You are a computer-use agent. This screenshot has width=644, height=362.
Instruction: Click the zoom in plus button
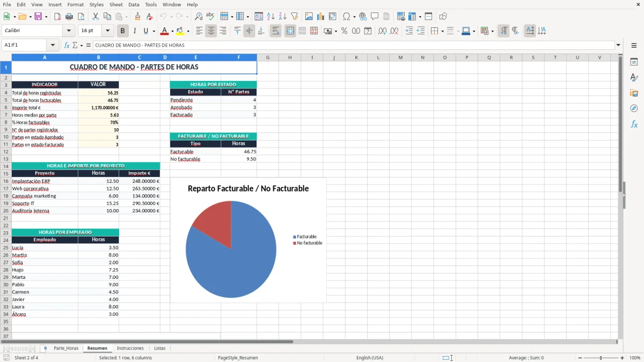tap(623, 358)
